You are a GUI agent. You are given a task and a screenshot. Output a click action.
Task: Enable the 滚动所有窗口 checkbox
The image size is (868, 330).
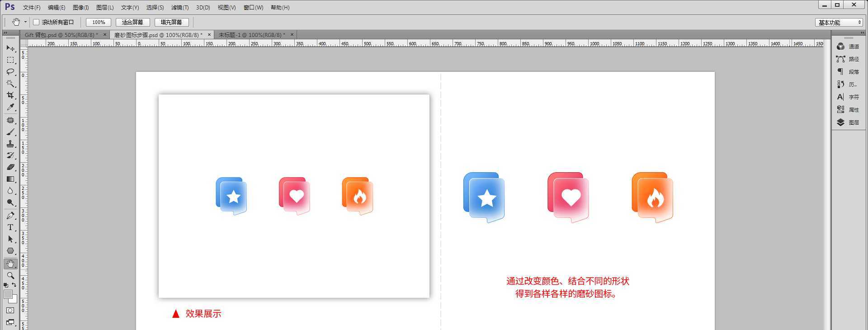click(x=36, y=22)
